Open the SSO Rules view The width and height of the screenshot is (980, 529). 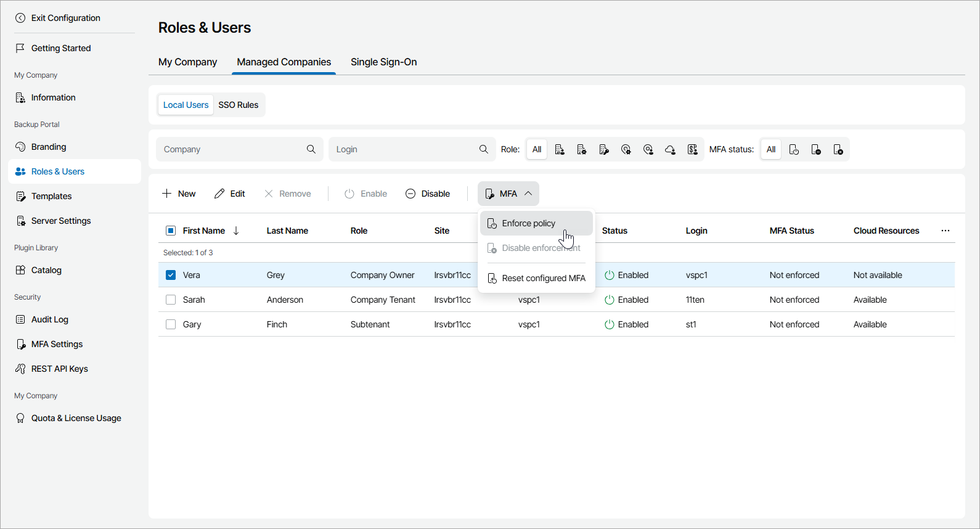pyautogui.click(x=239, y=105)
